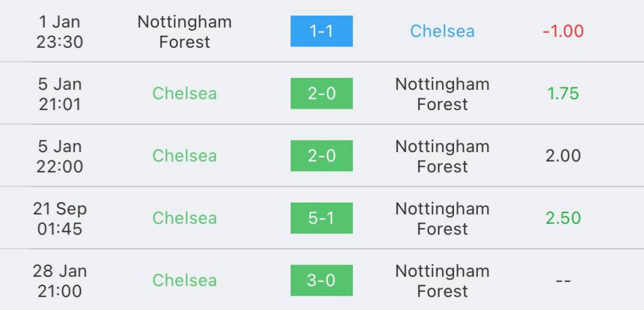
Task: Select Chelsea in the 5 Jan 22:00 row
Action: (x=184, y=156)
